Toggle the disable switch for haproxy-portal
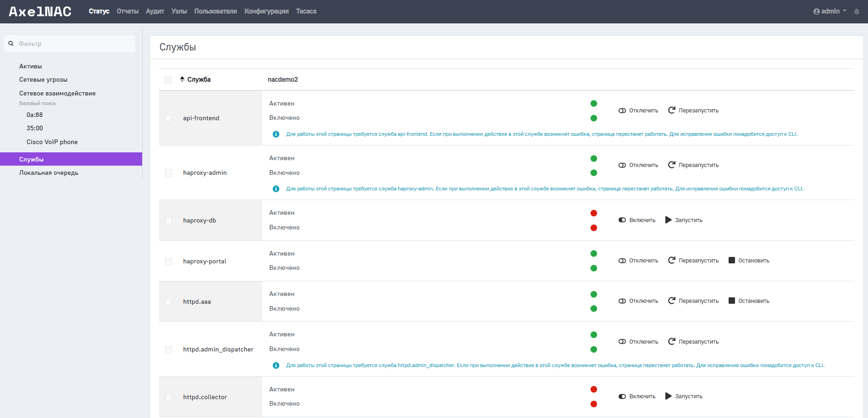Viewport: 868px width, 418px height. click(x=622, y=261)
